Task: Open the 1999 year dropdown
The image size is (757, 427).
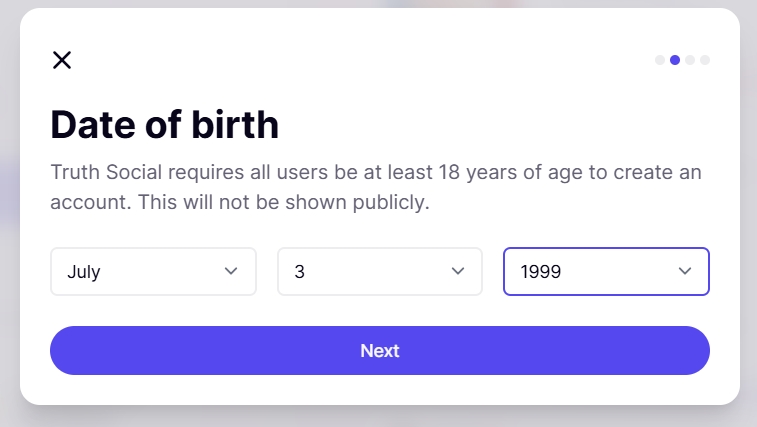Action: 606,271
